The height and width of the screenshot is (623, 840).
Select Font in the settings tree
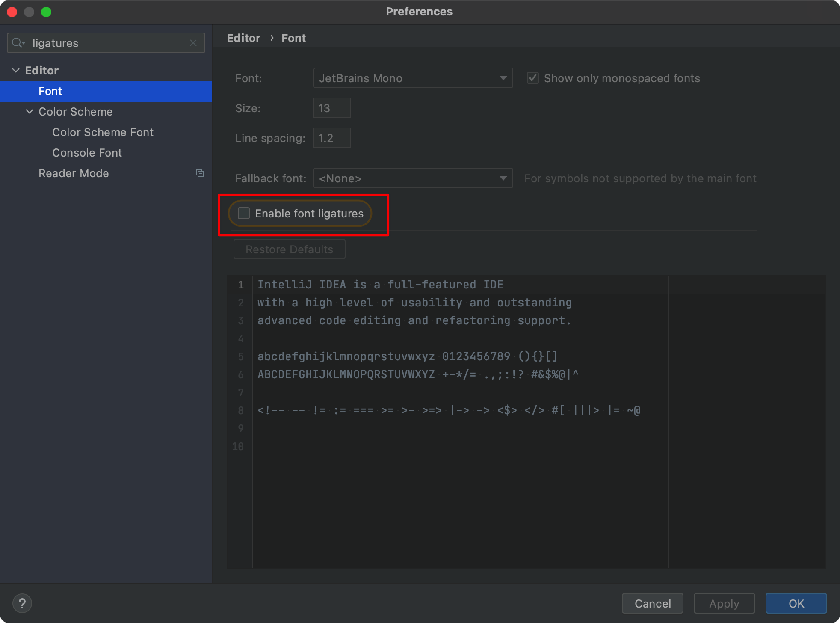[106, 91]
